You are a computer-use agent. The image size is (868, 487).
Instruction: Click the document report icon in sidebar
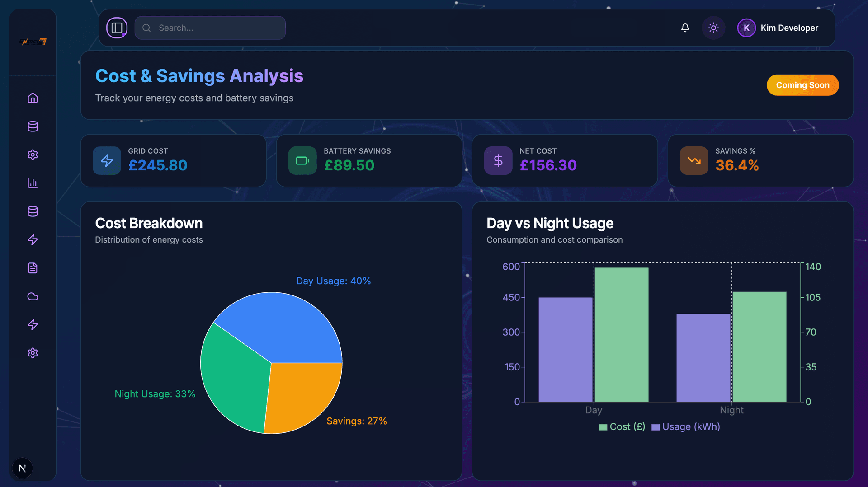coord(33,268)
